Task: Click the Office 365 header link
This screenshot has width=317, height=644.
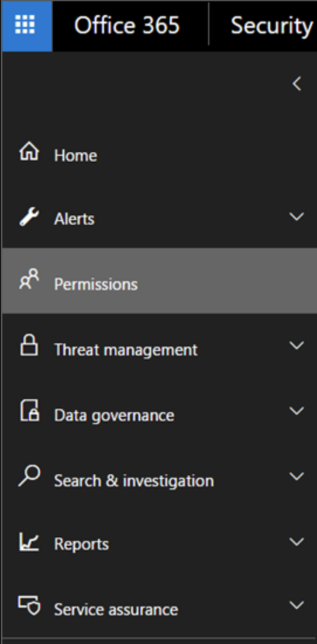Action: pyautogui.click(x=127, y=25)
